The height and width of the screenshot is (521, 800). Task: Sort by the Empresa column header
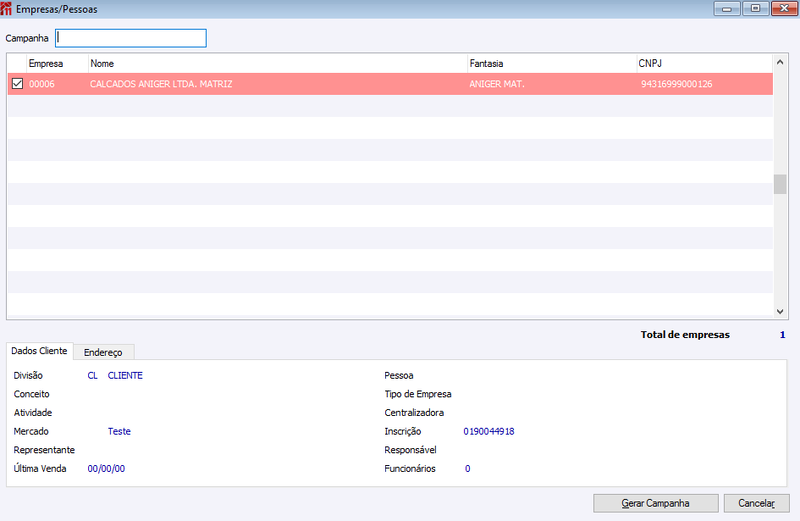pos(57,63)
